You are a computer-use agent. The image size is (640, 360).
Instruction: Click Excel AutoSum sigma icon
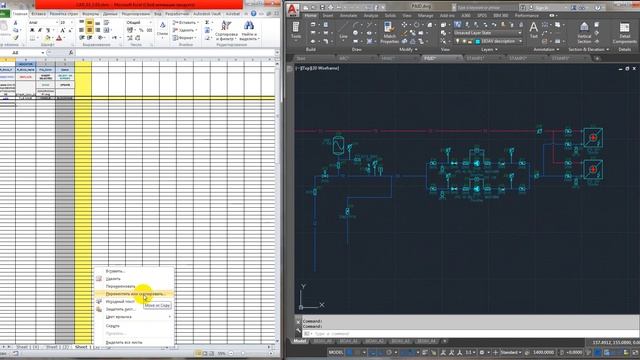(x=207, y=22)
